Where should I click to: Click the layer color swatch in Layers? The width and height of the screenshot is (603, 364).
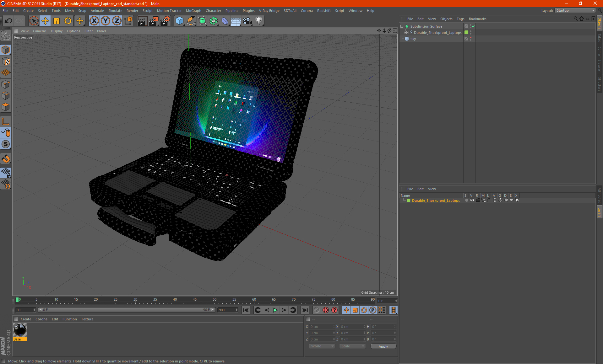(409, 201)
